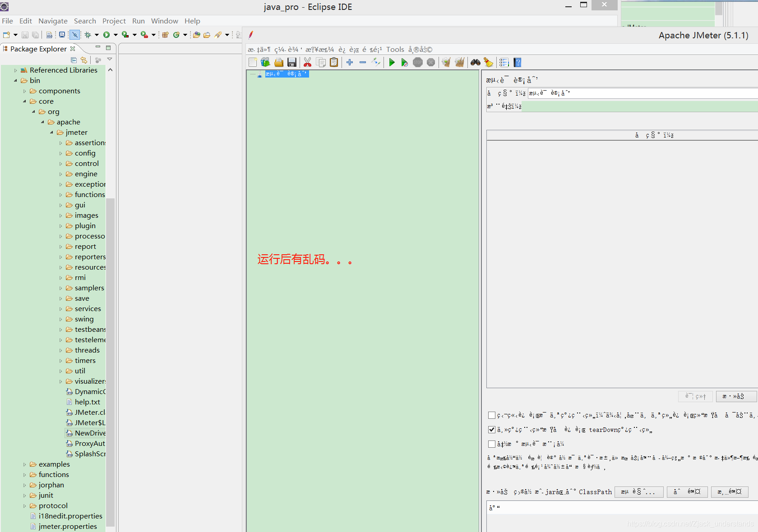Toggle Skip All Breakpoints in Eclipse toolbar
The image size is (758, 532).
[x=75, y=35]
